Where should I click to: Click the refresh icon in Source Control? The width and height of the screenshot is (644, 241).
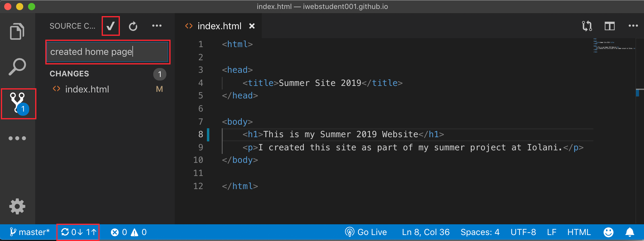click(x=133, y=26)
